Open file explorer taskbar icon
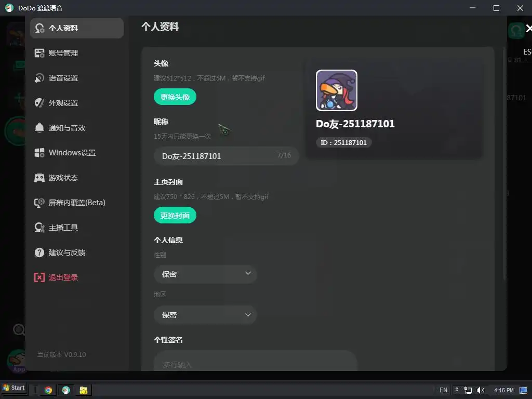Image resolution: width=532 pixels, height=399 pixels. click(x=84, y=390)
